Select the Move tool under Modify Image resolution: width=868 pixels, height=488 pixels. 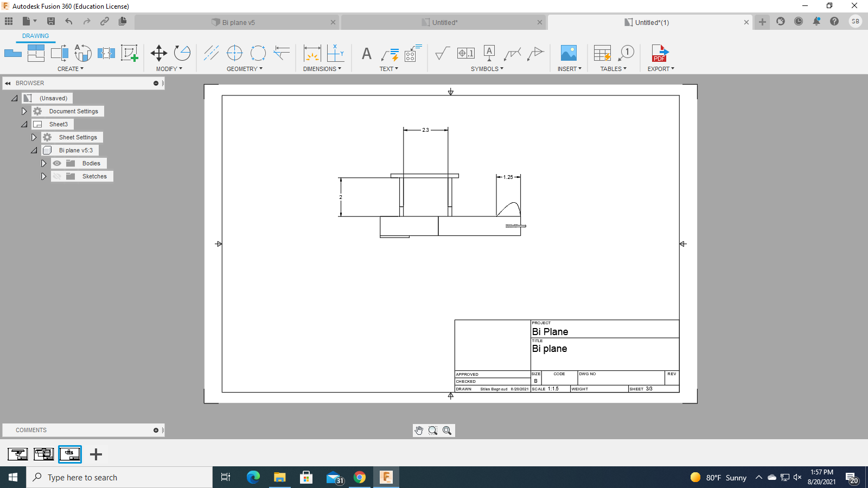(x=159, y=53)
